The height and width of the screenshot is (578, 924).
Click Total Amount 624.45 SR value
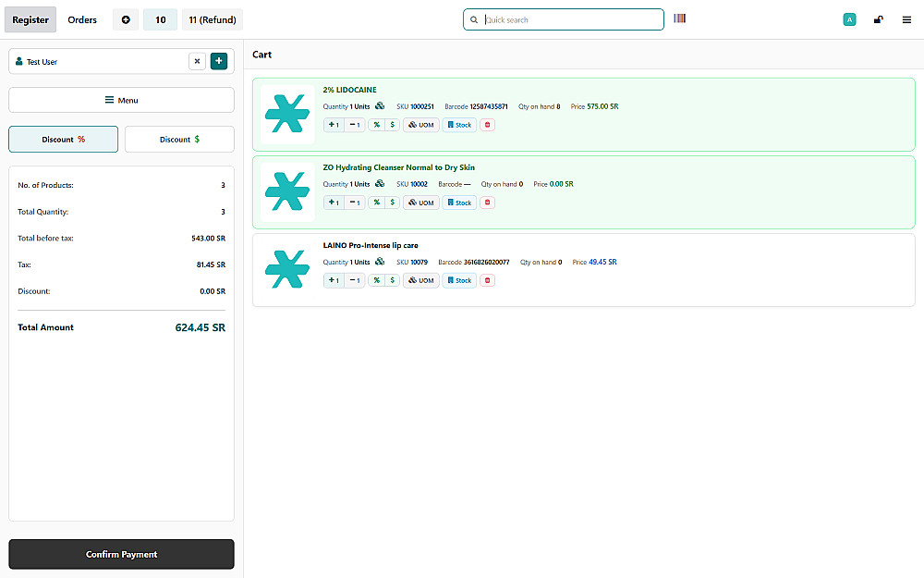(x=201, y=328)
